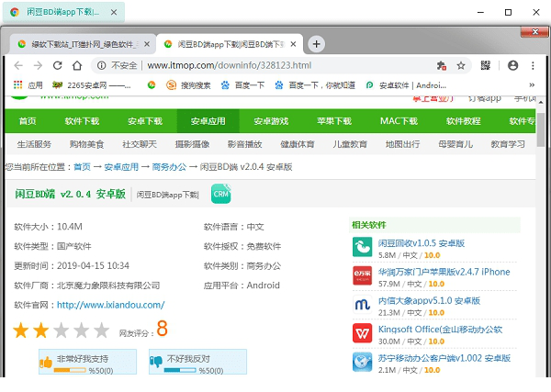Bookmark this page with the star icon
This screenshot has height=392, width=551.
click(461, 65)
